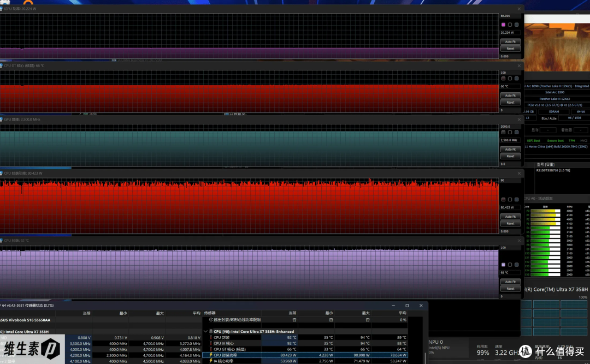Image resolution: width=590 pixels, height=364 pixels.
Task: Edit the 3000.0 maximum field in GPU frequency graph
Action: tap(510, 127)
